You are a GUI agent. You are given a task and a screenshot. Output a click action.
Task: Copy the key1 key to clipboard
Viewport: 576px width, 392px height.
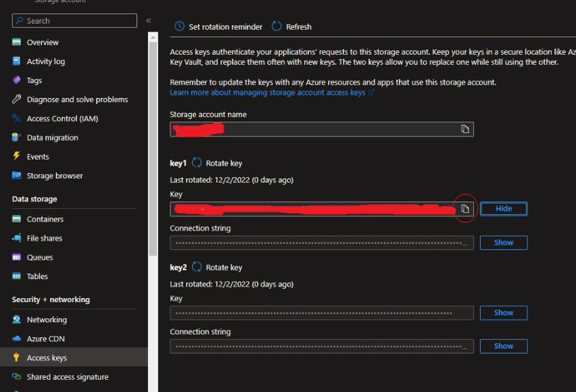click(x=464, y=209)
